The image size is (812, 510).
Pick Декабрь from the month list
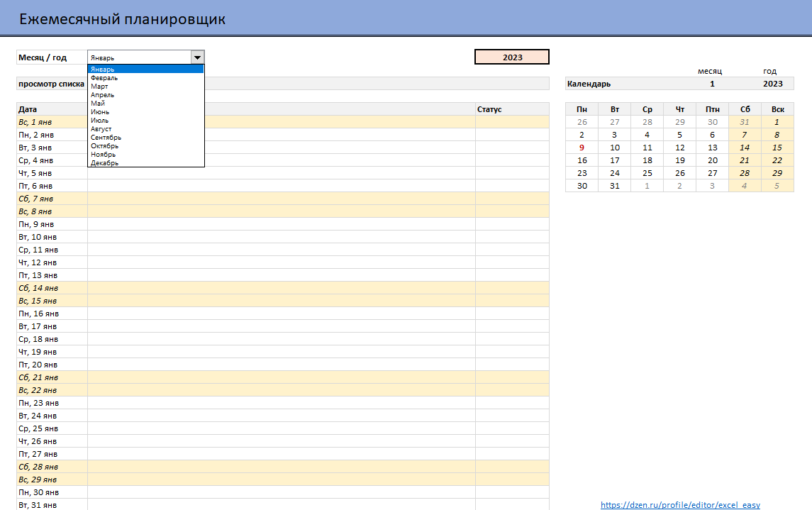coord(145,162)
